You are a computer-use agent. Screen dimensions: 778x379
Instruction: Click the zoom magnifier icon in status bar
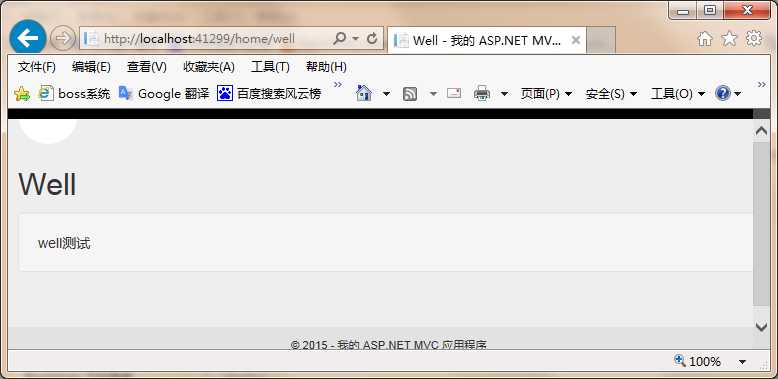tap(679, 361)
